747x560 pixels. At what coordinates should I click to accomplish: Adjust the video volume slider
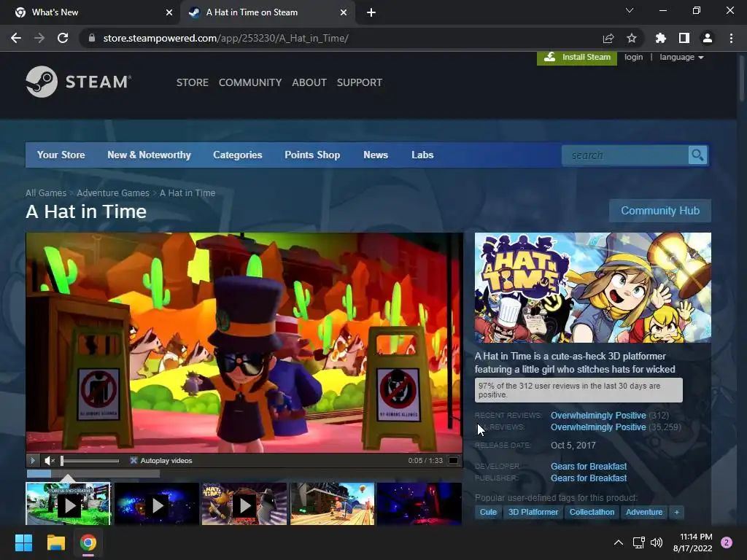90,461
